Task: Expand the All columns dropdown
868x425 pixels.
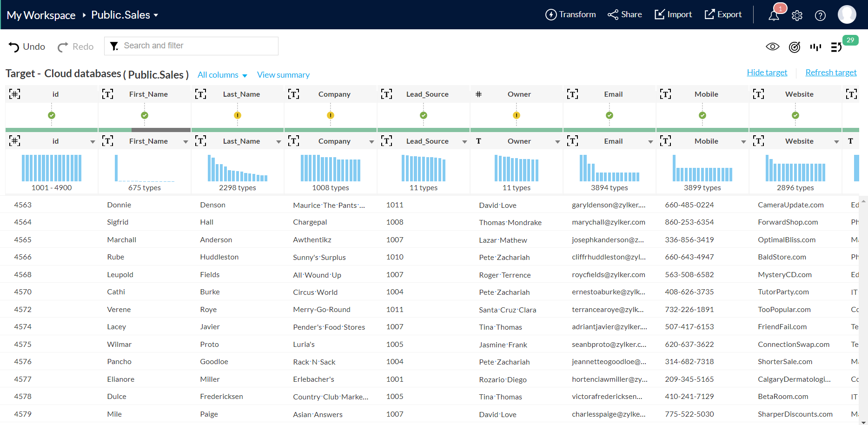Action: 222,75
